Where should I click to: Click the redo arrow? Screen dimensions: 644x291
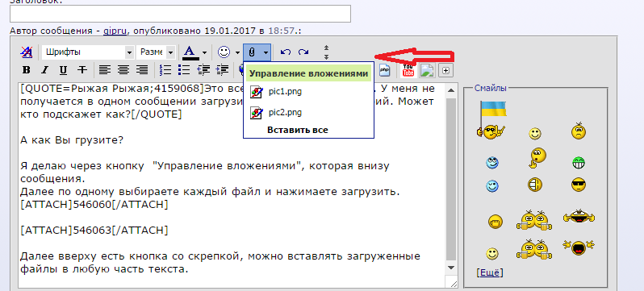pyautogui.click(x=303, y=52)
